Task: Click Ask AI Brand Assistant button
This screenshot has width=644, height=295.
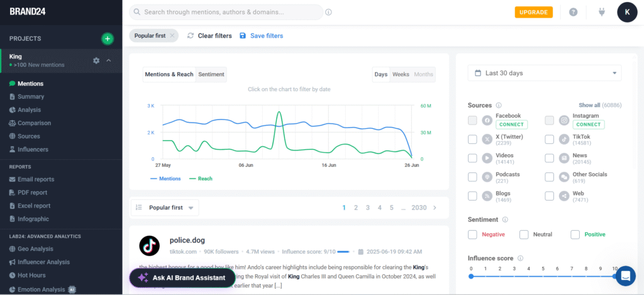Action: click(x=182, y=278)
